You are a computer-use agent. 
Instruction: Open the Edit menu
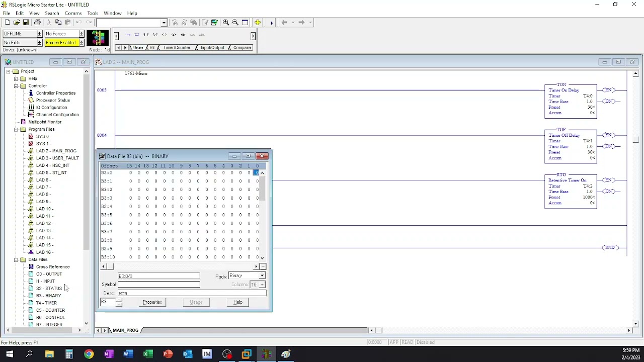(x=20, y=13)
